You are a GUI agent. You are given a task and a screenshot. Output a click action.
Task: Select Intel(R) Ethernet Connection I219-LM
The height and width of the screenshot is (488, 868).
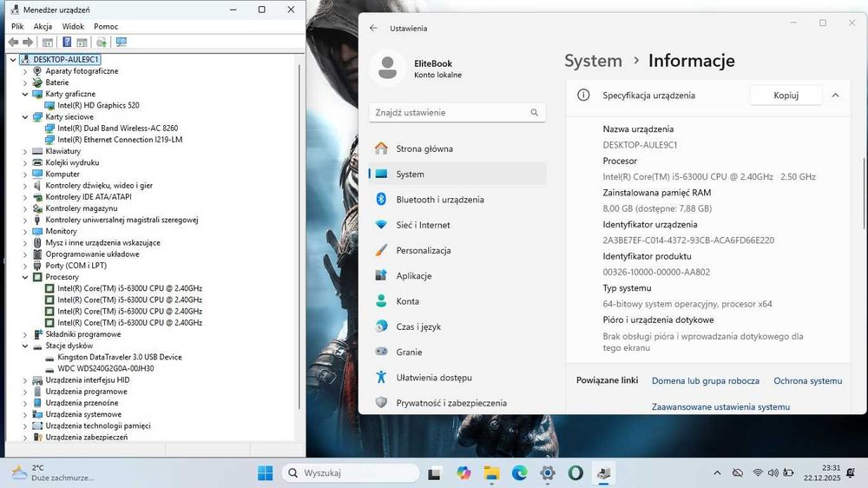pyautogui.click(x=120, y=140)
